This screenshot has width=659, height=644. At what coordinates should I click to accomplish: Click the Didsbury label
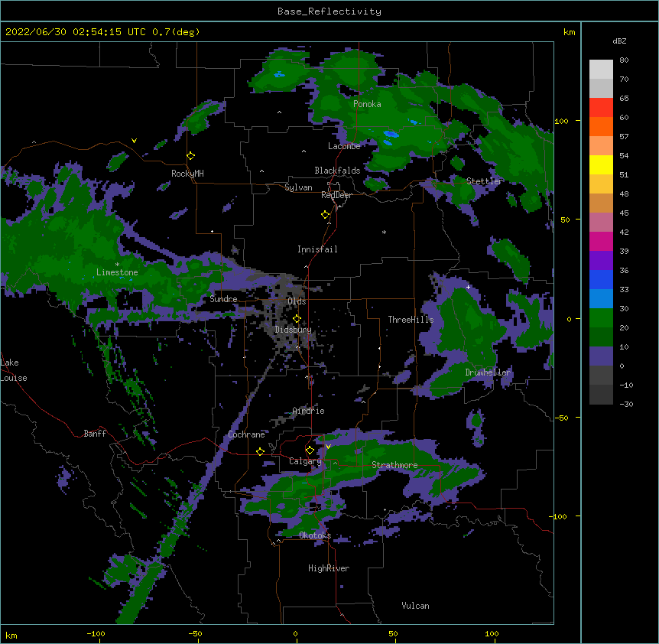click(x=293, y=330)
